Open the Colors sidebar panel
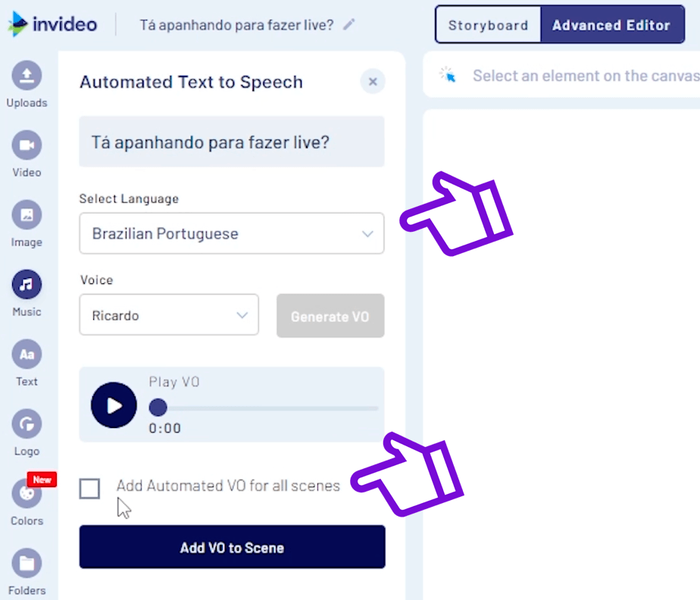This screenshot has height=600, width=700. coord(27,502)
